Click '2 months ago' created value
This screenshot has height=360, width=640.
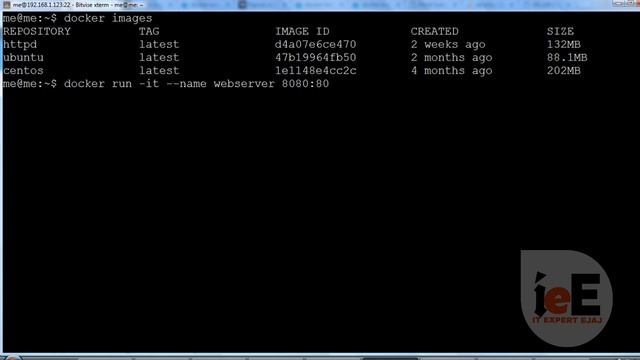click(x=451, y=58)
